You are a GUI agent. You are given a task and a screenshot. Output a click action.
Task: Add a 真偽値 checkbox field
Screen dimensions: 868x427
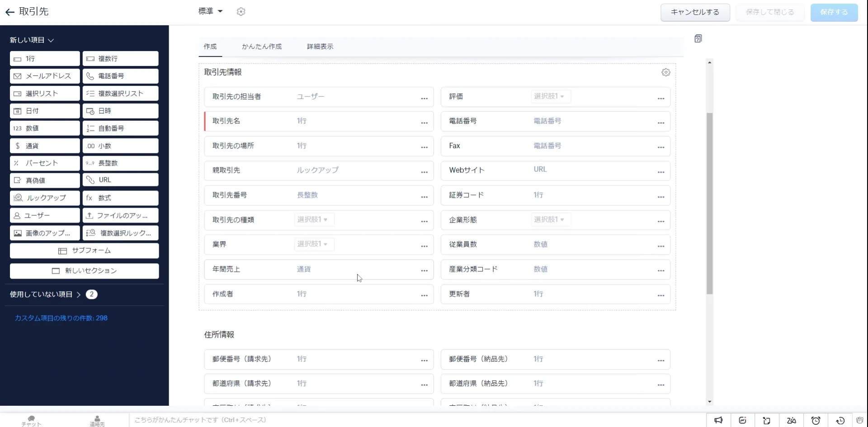(45, 180)
